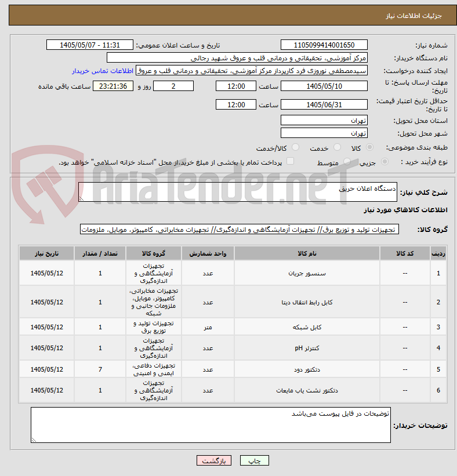Click the گروه کالا goods group field
Screen dimensions: 457x476
point(240,230)
